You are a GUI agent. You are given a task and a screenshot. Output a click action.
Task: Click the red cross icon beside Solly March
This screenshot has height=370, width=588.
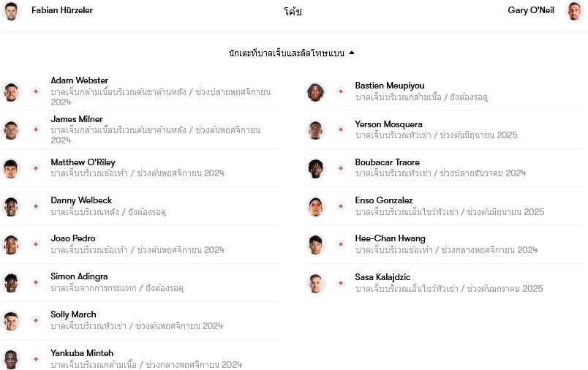coord(36,320)
